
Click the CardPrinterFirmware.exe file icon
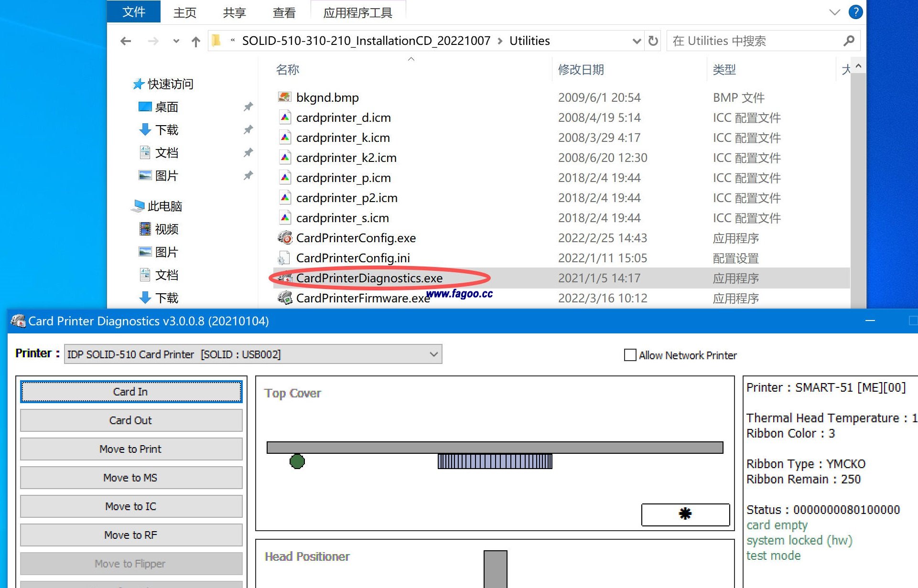285,298
